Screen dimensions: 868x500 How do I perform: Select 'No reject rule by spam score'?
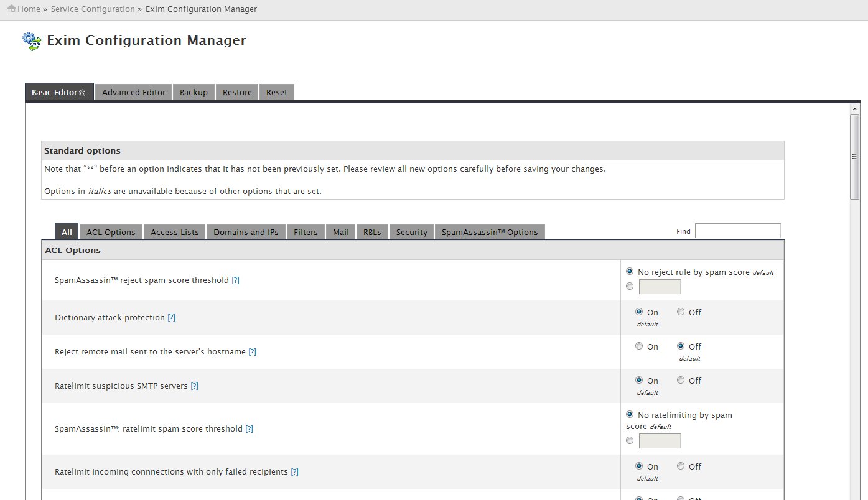coord(630,272)
